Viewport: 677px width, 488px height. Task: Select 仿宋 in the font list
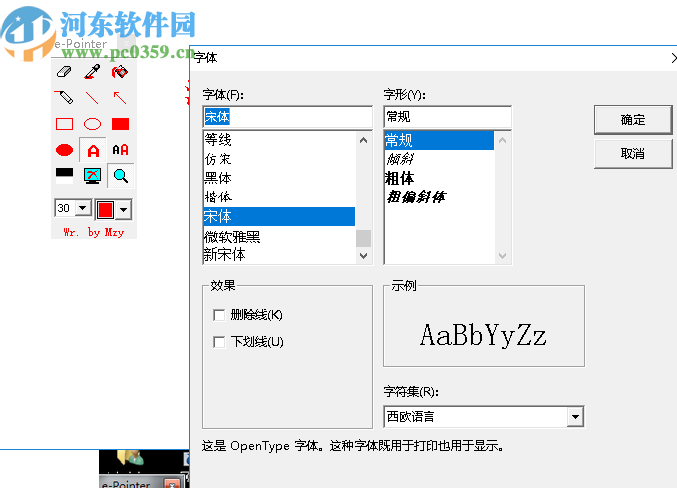(279, 159)
